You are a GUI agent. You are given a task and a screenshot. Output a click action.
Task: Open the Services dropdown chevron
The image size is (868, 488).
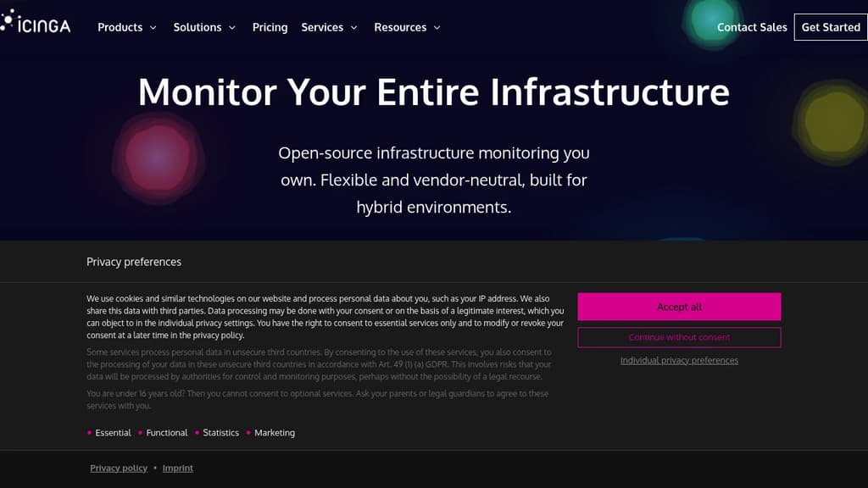coord(354,27)
